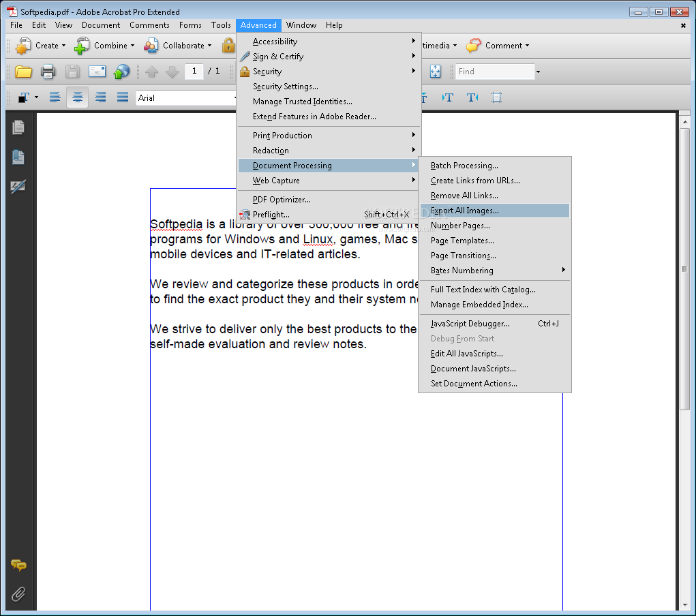Viewport: 696px width, 616px height.
Task: Open the Arial font combo box
Action: (185, 98)
